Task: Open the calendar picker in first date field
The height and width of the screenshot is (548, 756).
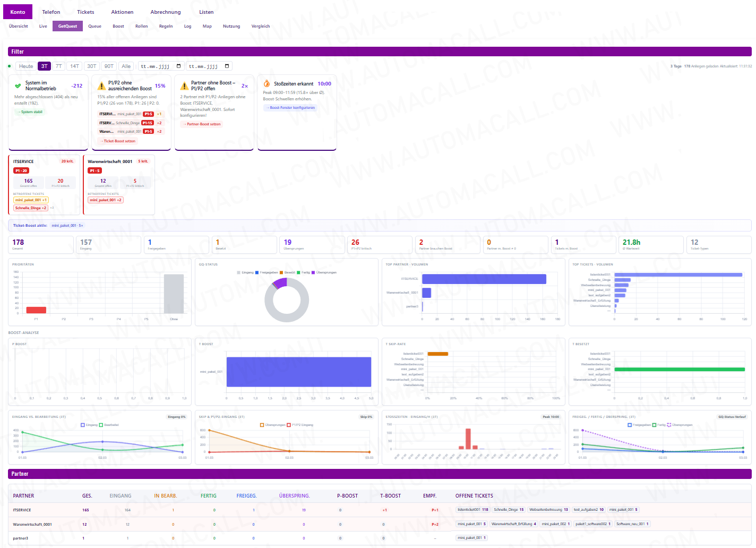Action: [178, 66]
